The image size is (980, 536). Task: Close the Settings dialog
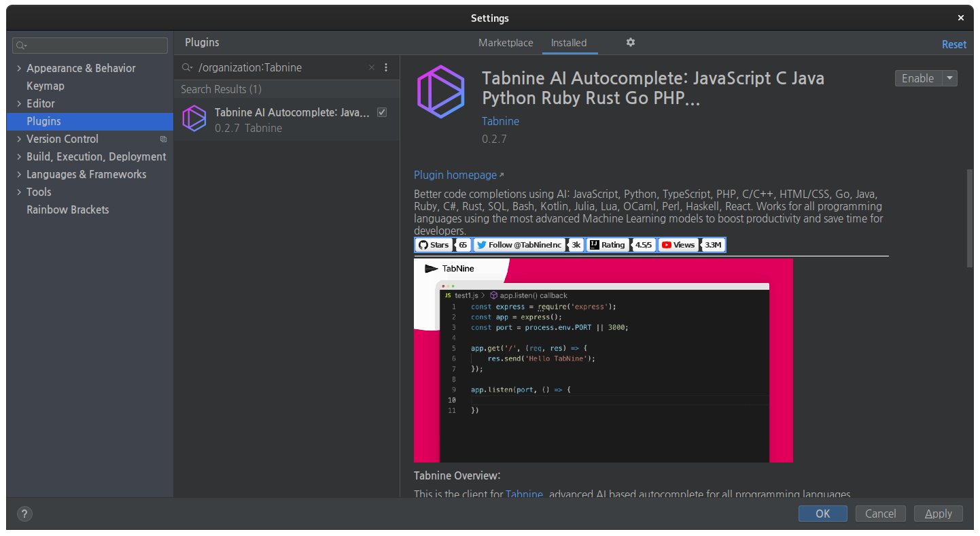[x=961, y=18]
